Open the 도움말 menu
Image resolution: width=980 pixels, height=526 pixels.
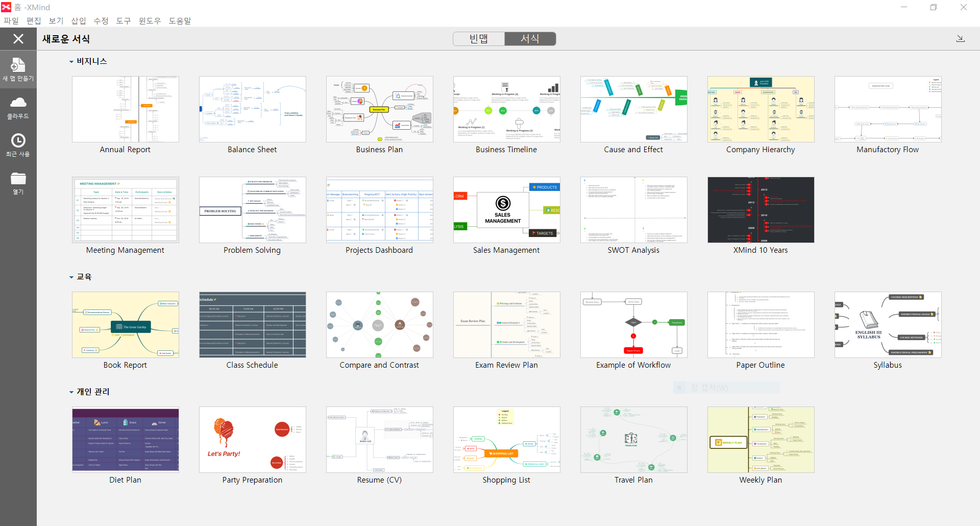click(180, 21)
